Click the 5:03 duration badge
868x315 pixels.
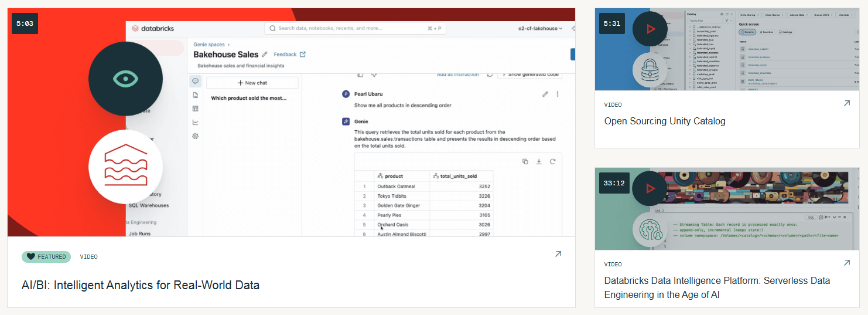pos(25,23)
